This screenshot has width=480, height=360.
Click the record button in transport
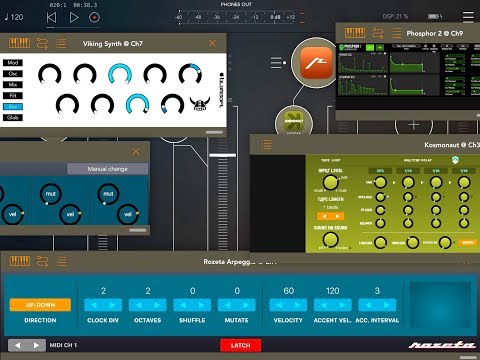(x=94, y=17)
